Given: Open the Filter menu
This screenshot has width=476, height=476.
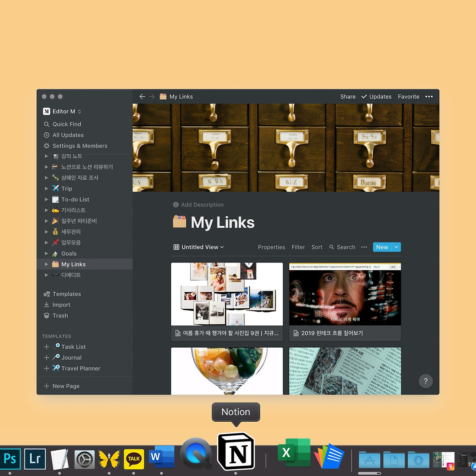Looking at the screenshot, I should click(298, 247).
